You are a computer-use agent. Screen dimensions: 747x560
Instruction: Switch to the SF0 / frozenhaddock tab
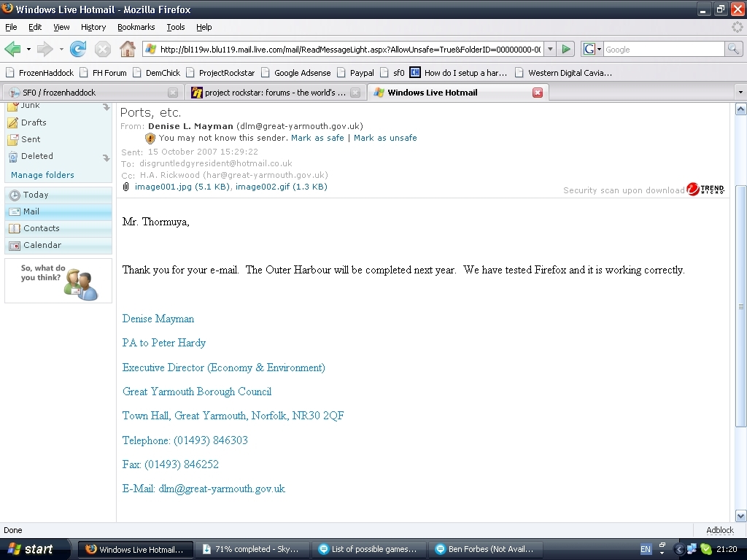(93, 93)
